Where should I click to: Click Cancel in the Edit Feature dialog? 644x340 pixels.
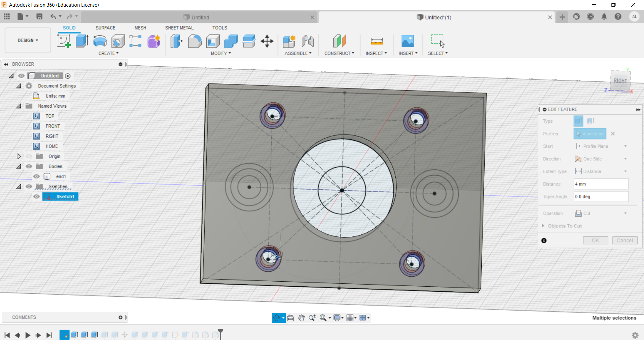click(625, 240)
